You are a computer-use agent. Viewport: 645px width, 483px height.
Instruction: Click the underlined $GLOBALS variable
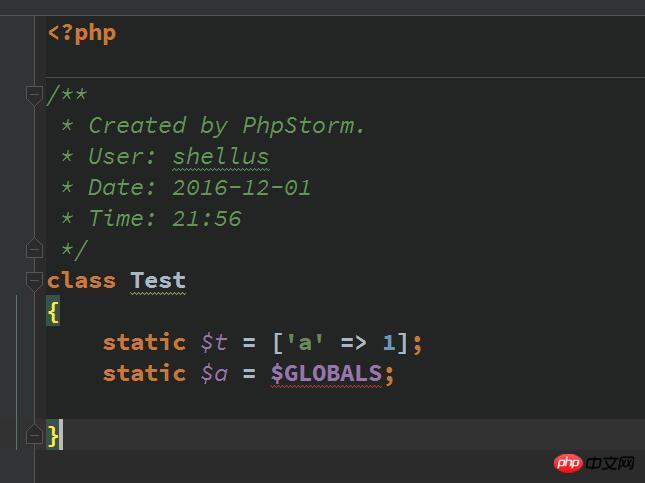pyautogui.click(x=326, y=373)
